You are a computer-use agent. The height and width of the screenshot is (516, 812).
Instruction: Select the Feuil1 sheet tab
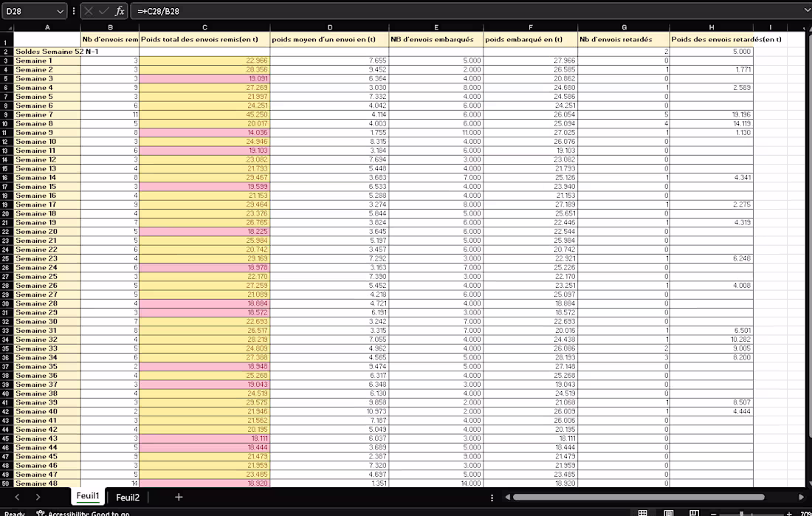point(87,497)
